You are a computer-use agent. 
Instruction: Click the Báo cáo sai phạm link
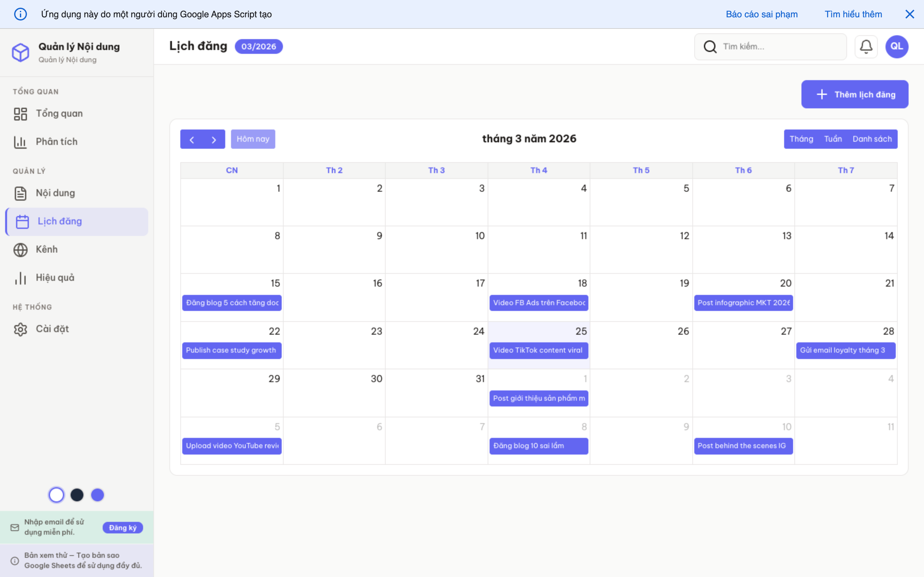761,14
